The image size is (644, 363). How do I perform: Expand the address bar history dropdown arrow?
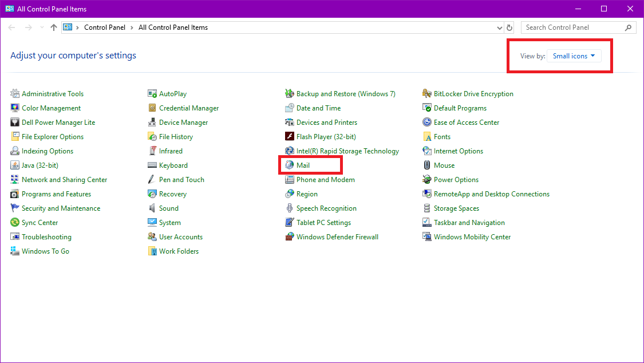click(x=499, y=28)
